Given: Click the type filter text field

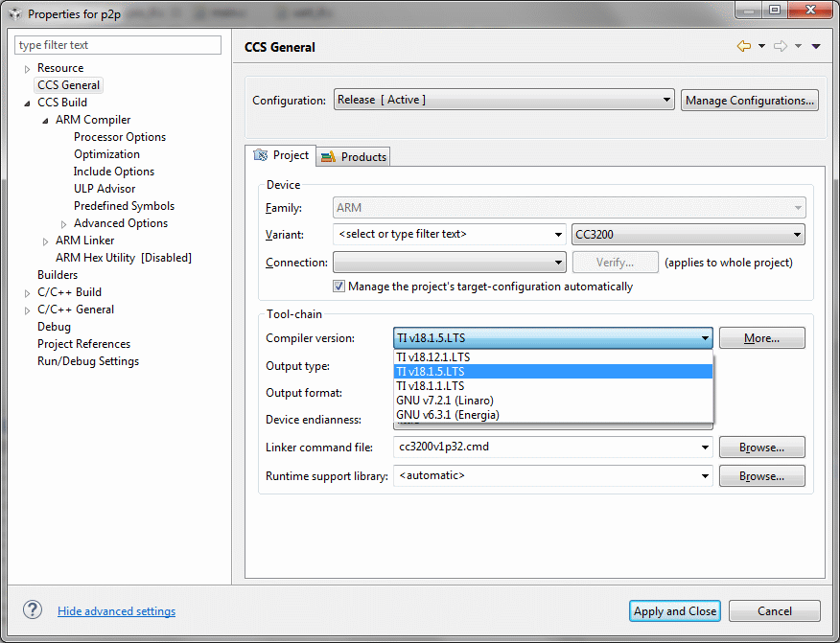Looking at the screenshot, I should (x=118, y=45).
